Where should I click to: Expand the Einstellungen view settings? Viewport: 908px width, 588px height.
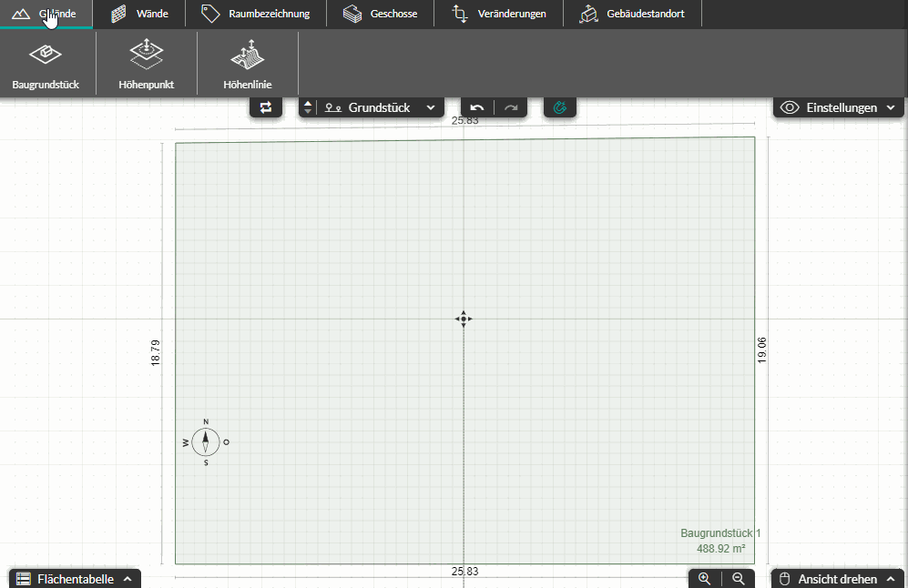point(839,107)
